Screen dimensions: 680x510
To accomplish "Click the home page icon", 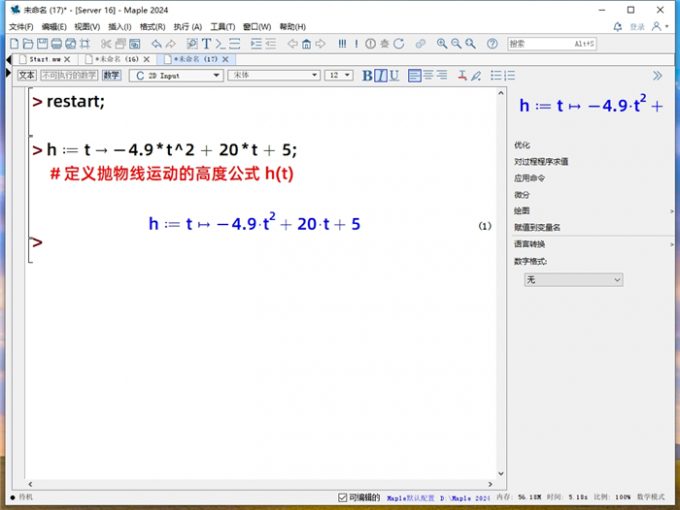I will 306,44.
